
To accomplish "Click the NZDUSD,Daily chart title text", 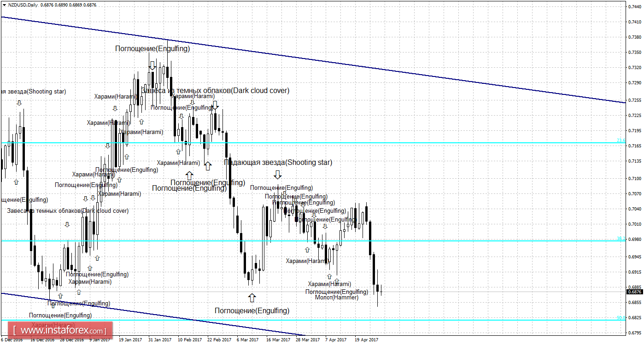I will pos(23,5).
